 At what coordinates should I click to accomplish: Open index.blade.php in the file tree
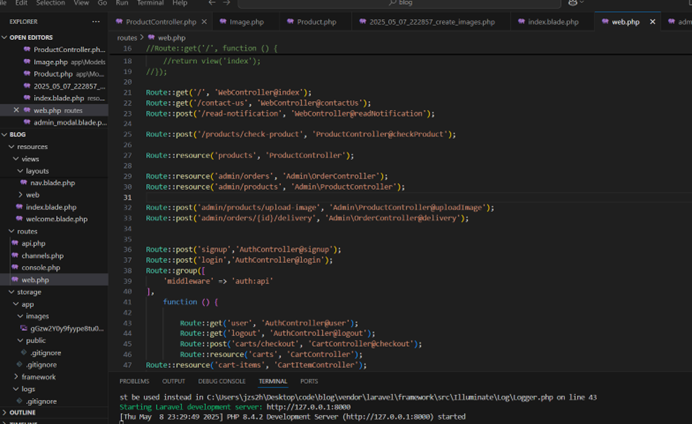(51, 207)
